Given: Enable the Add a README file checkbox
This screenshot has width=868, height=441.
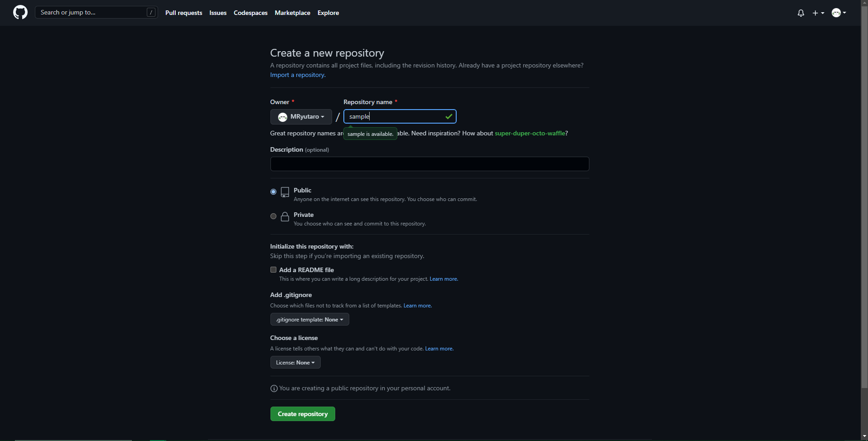Looking at the screenshot, I should pyautogui.click(x=273, y=269).
